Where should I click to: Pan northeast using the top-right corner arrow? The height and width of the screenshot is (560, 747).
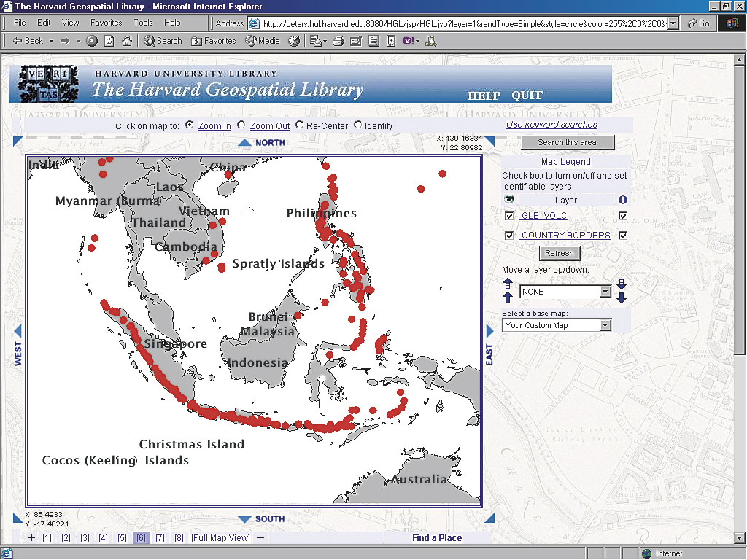(489, 141)
